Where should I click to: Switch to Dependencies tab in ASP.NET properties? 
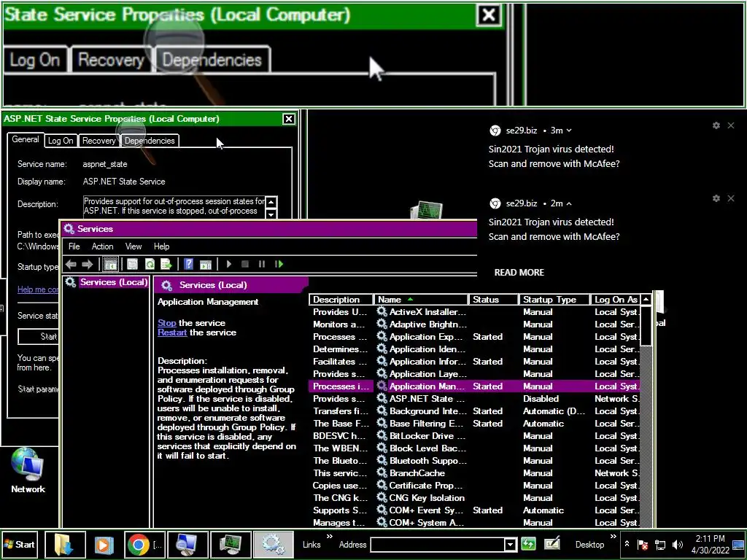click(x=150, y=141)
